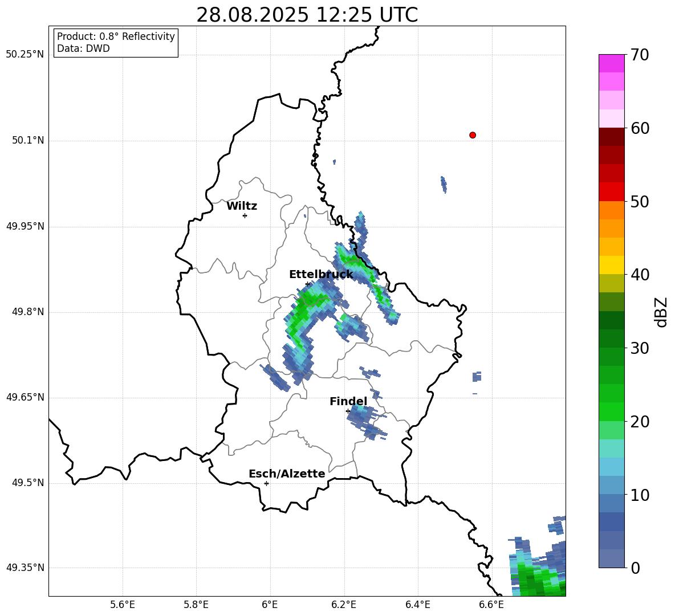
Task: Click the 70 tick on the colorbar
Action: (640, 55)
